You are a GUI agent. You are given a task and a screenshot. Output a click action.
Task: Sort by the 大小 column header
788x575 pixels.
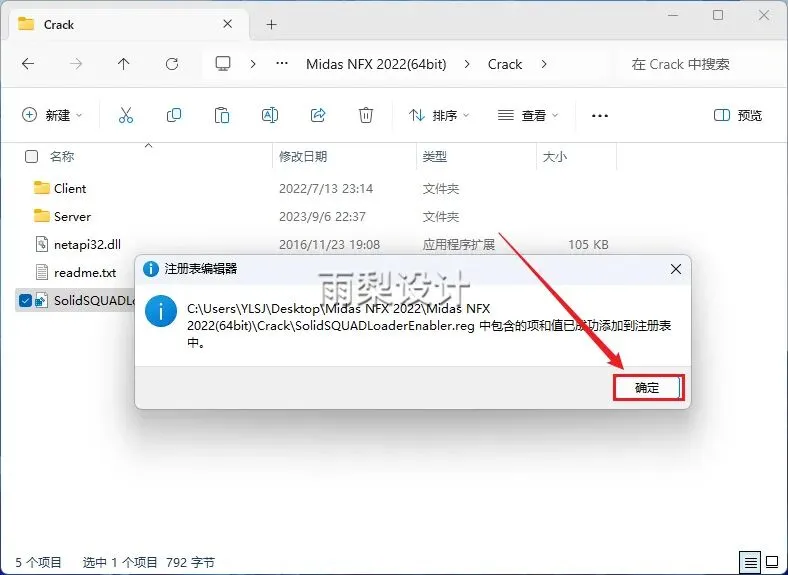point(555,157)
